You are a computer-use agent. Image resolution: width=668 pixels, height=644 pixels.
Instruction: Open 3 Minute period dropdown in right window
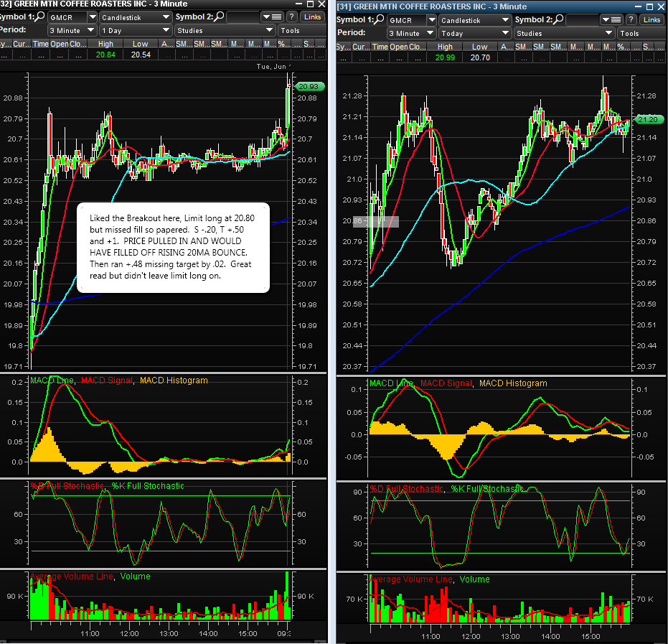pyautogui.click(x=412, y=33)
